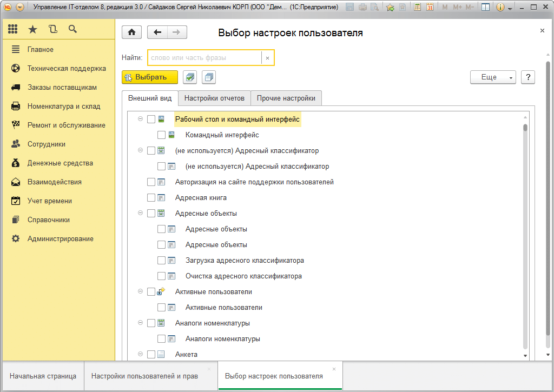
Task: Click scroll-down arrow of tree list
Action: coord(525,356)
